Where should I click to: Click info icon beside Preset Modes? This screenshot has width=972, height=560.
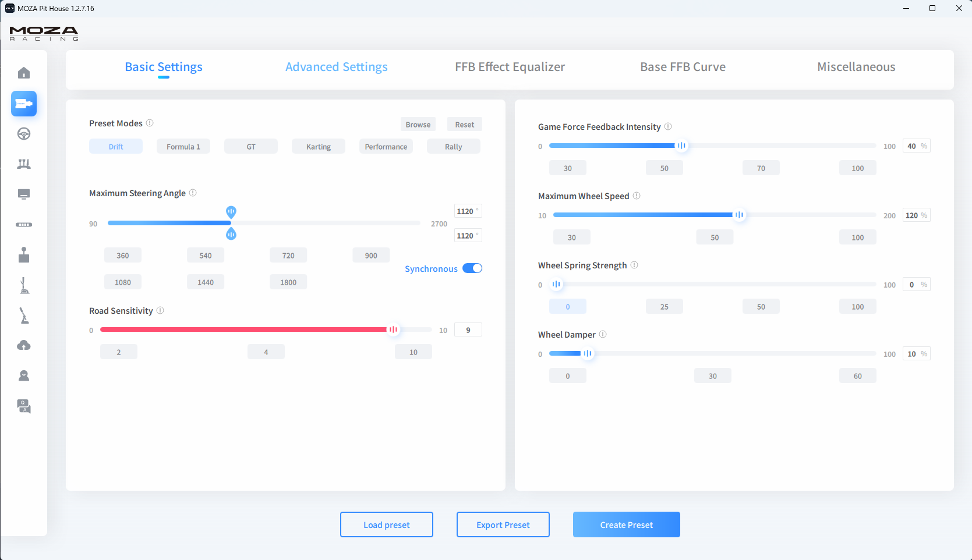click(x=150, y=123)
